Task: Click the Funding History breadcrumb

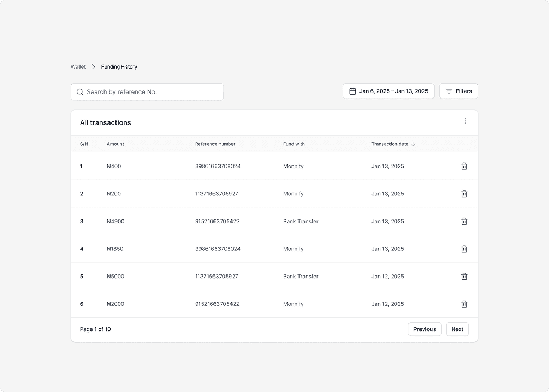Action: pyautogui.click(x=119, y=67)
